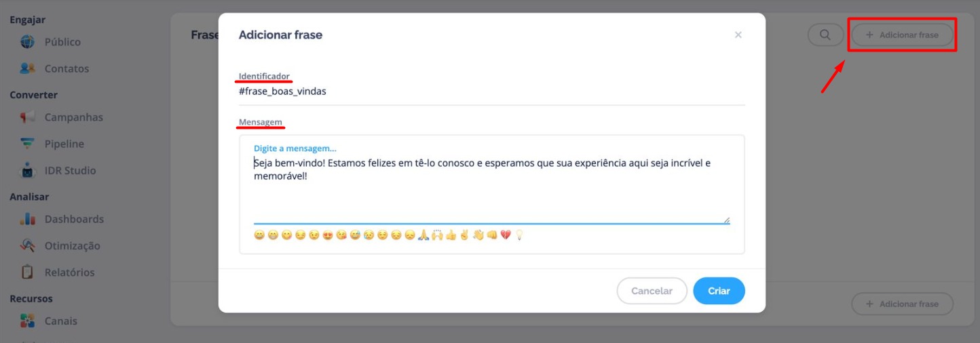
Task: Insert the waving hand emoji
Action: pos(478,235)
